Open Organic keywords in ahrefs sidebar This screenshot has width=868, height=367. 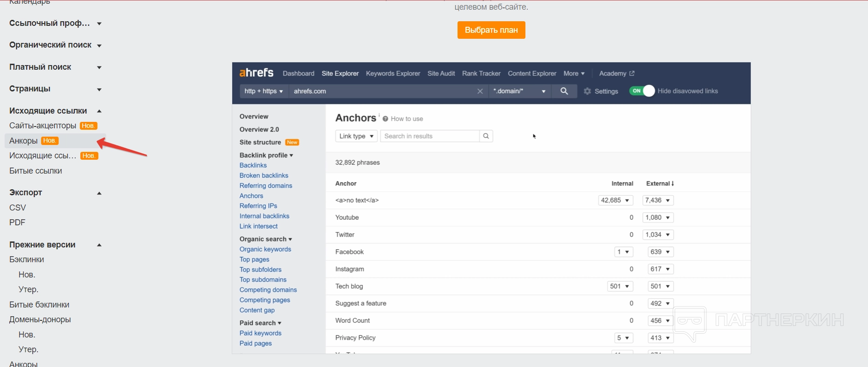click(x=265, y=249)
